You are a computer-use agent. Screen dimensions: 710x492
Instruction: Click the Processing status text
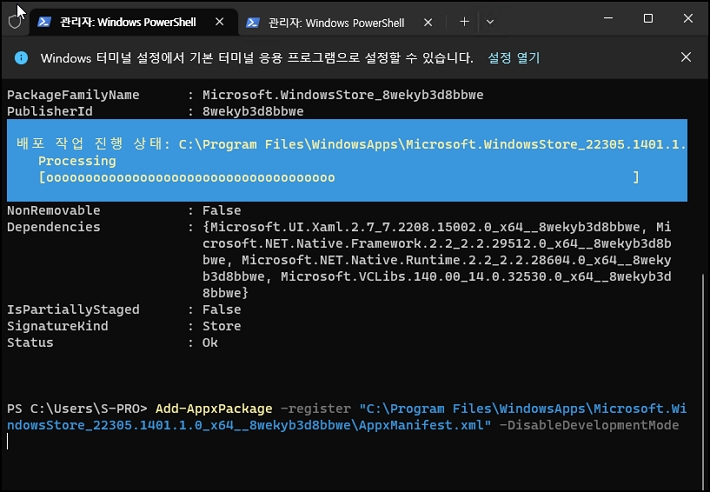[x=77, y=161]
